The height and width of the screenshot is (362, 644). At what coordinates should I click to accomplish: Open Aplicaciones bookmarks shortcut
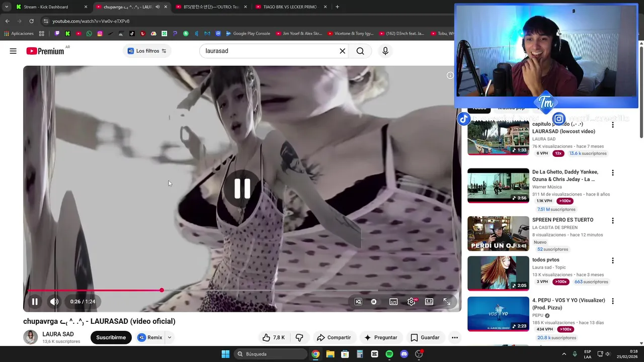click(x=19, y=34)
